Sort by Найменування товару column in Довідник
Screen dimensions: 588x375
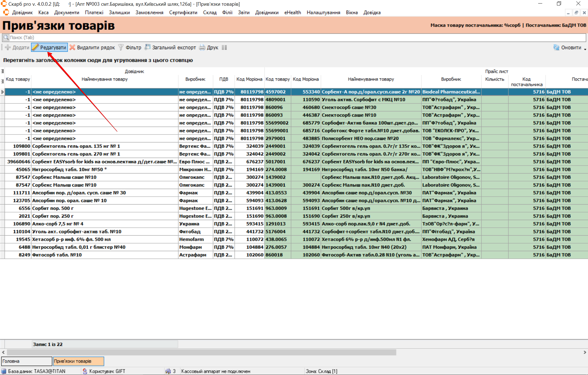105,79
